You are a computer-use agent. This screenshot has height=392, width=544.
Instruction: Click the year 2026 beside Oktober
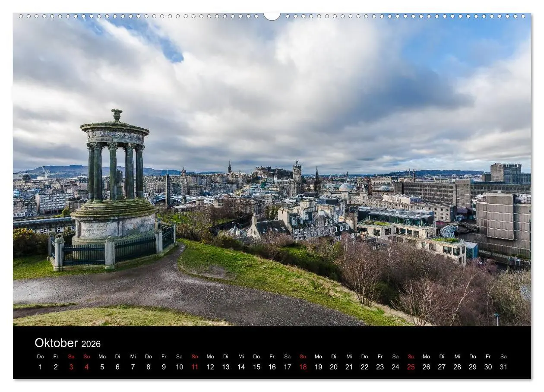tap(91, 344)
